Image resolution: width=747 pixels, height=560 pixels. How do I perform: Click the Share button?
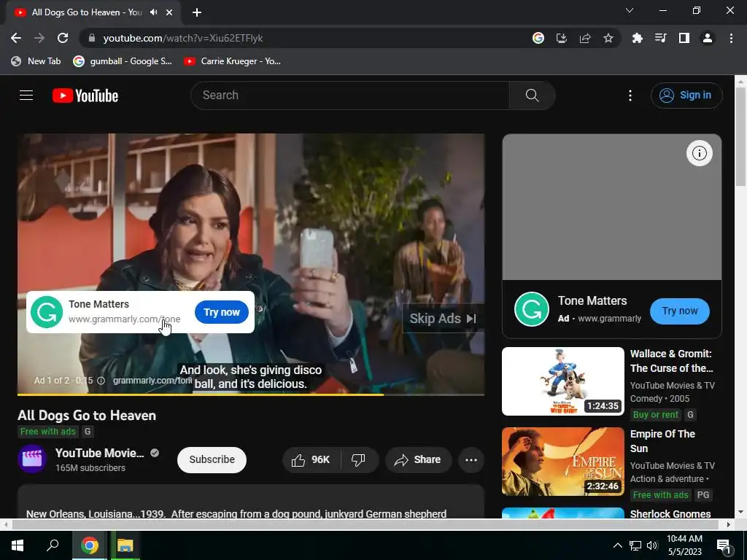click(418, 459)
